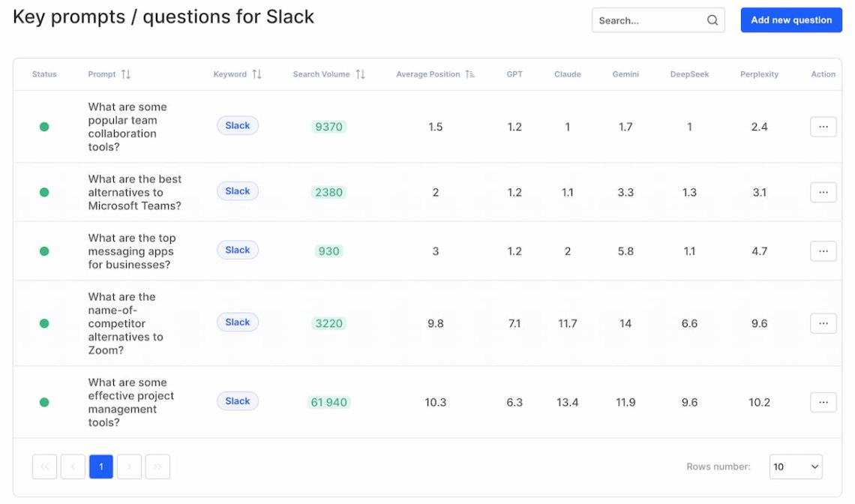The height and width of the screenshot is (504, 855).
Task: Open the Rows number dropdown
Action: coord(796,466)
